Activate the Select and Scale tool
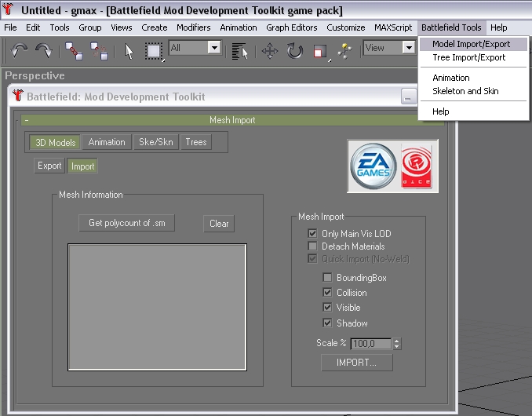The width and height of the screenshot is (532, 416). tap(320, 52)
